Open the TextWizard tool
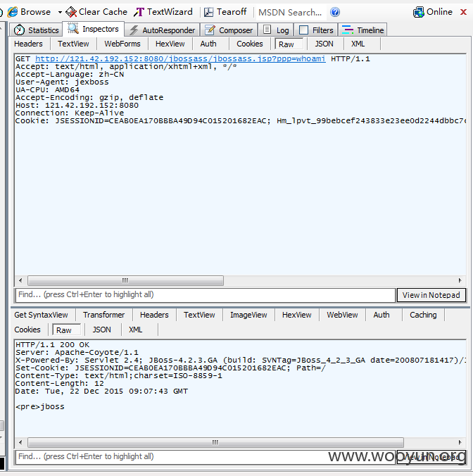The height and width of the screenshot is (476, 473). [163, 12]
